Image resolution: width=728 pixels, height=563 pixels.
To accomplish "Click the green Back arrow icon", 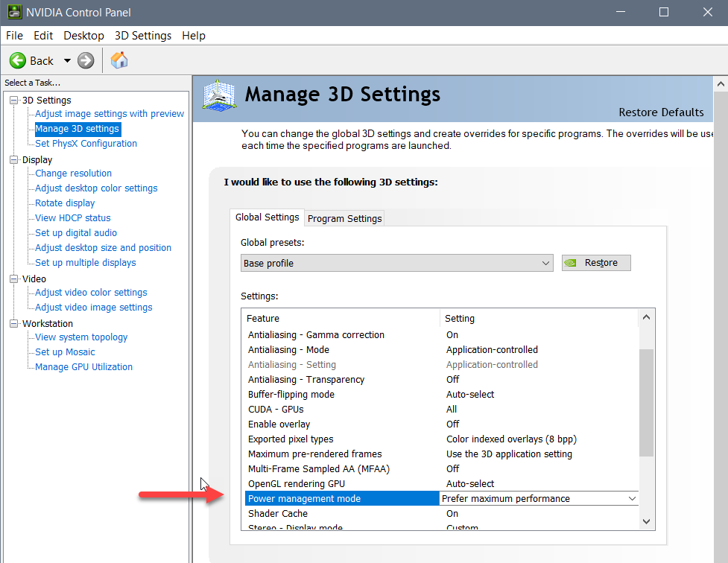I will point(18,61).
